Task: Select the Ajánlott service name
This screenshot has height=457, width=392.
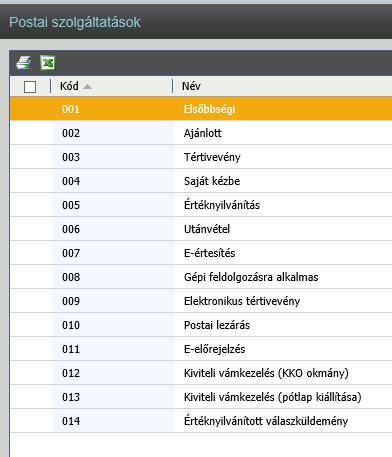Action: coord(203,133)
